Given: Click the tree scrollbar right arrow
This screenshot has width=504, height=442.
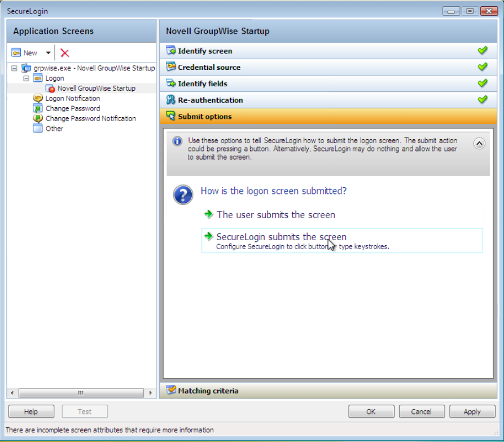Looking at the screenshot, I should click(151, 393).
